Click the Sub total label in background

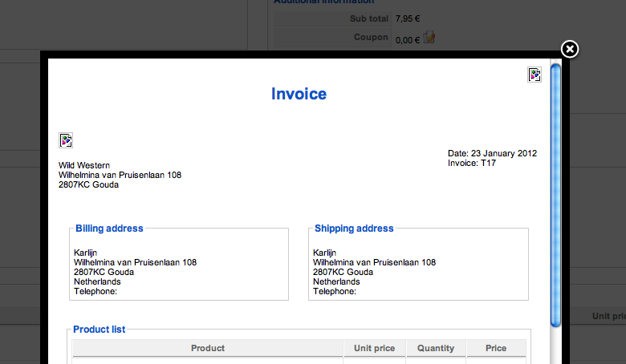(x=369, y=18)
